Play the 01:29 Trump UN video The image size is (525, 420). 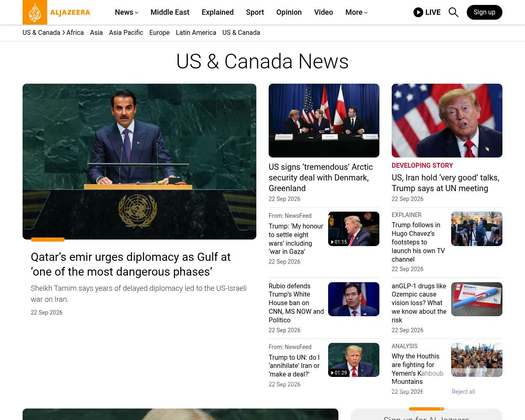click(354, 360)
